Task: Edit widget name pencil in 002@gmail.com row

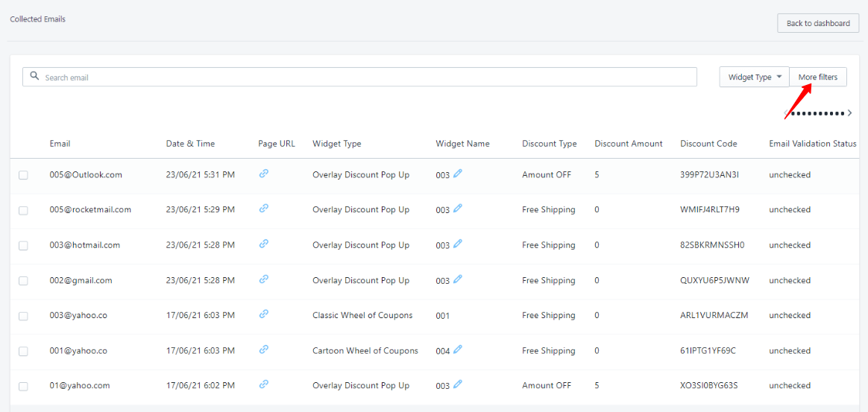Action: 457,279
